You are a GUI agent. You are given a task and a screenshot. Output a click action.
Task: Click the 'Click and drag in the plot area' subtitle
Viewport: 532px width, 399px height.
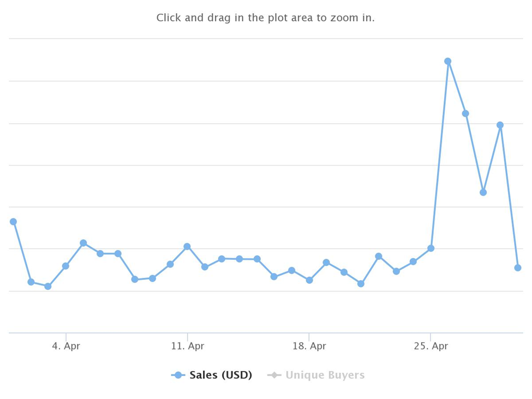(266, 17)
